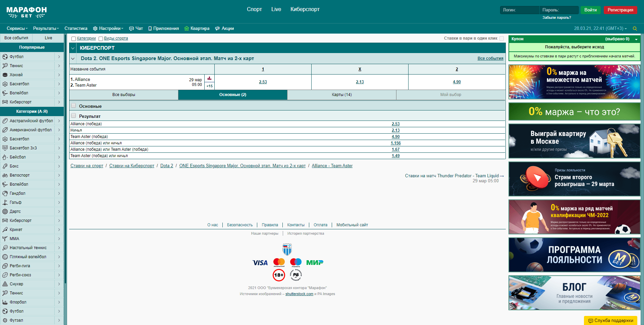Click the Boxing glove icon
Screen dimensions: 644x325
pos(5,166)
